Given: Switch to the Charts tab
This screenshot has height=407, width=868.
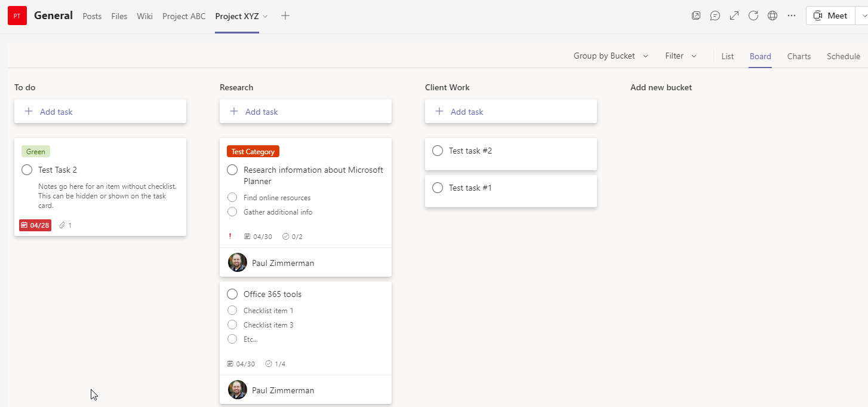Looking at the screenshot, I should [799, 56].
